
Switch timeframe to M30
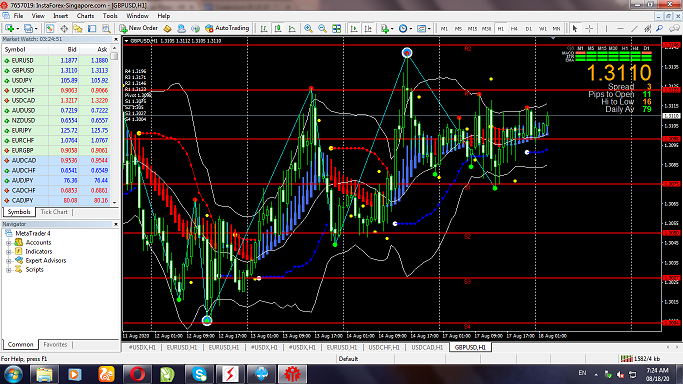coord(486,29)
